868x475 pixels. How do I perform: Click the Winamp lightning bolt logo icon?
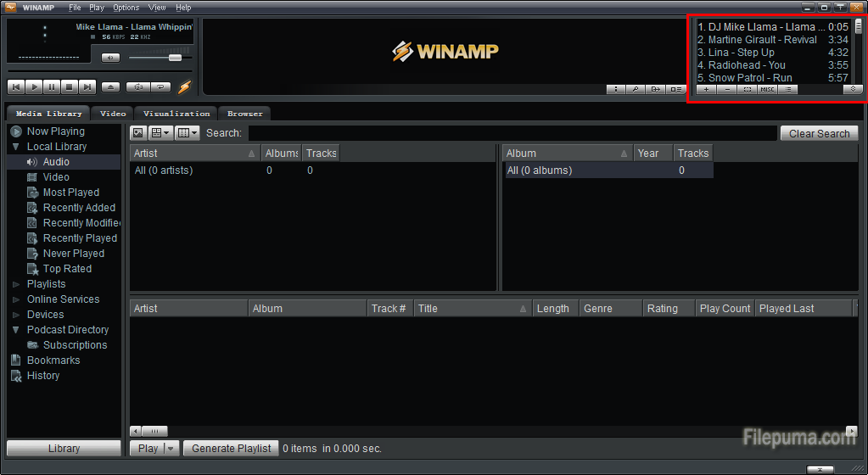[184, 87]
